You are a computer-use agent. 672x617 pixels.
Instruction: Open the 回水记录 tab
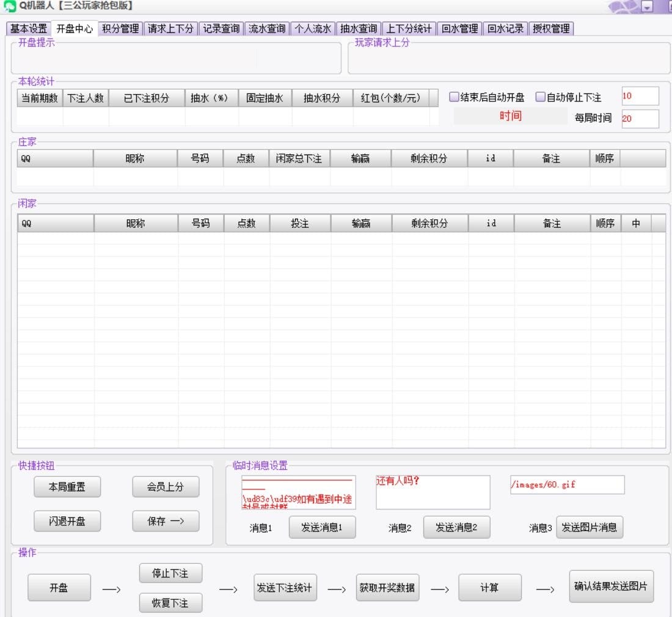(506, 29)
